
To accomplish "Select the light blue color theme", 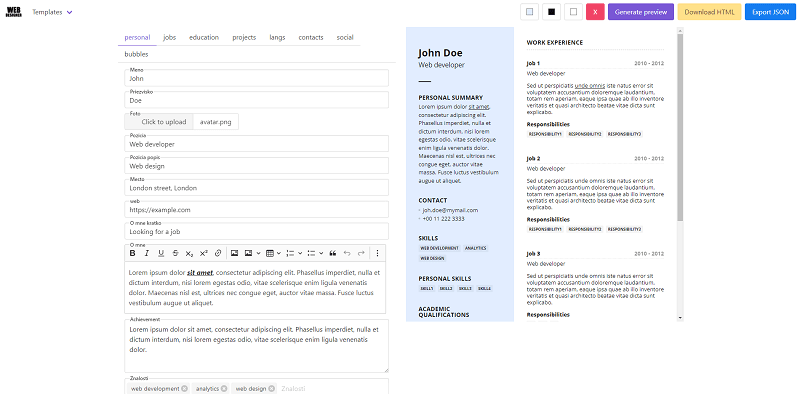I will pos(530,12).
